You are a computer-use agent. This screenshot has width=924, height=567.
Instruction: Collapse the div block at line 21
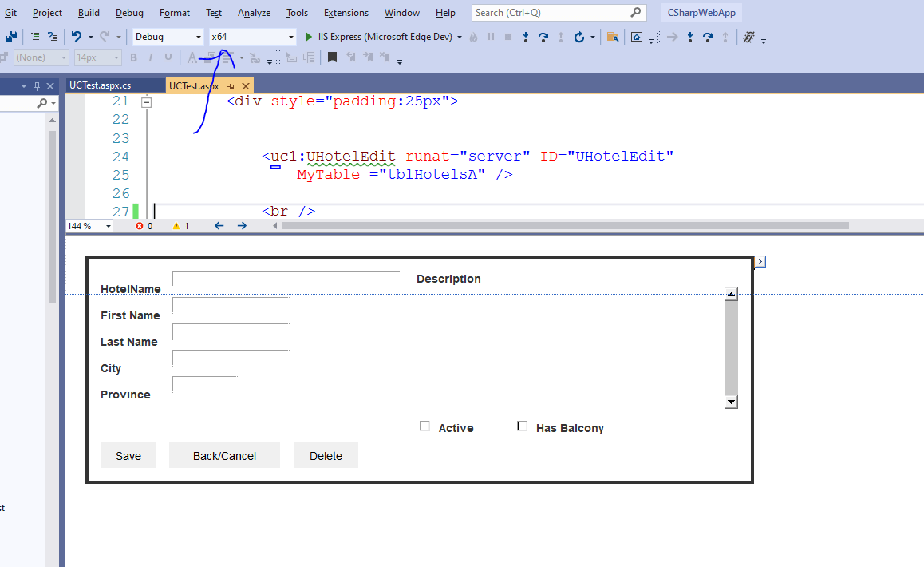(147, 103)
